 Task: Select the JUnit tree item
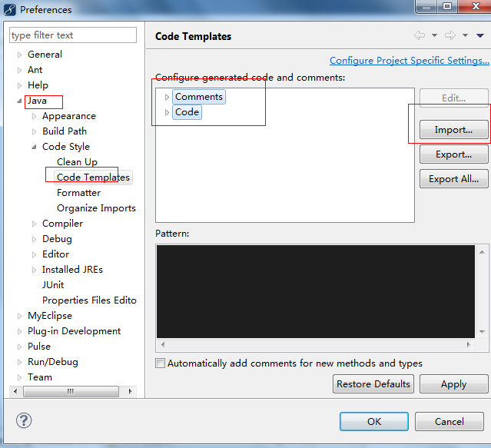tap(53, 285)
